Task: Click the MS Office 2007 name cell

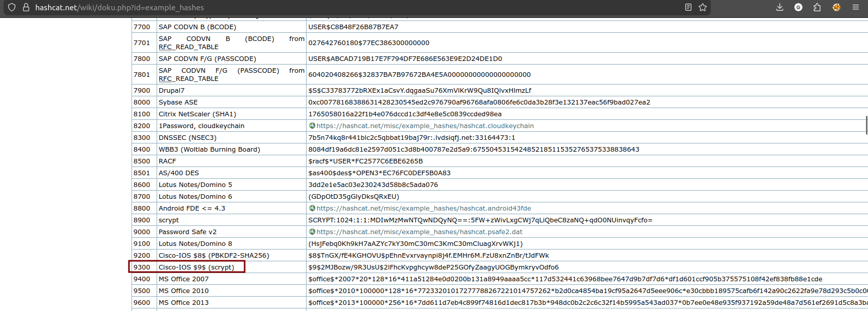Action: pyautogui.click(x=184, y=279)
